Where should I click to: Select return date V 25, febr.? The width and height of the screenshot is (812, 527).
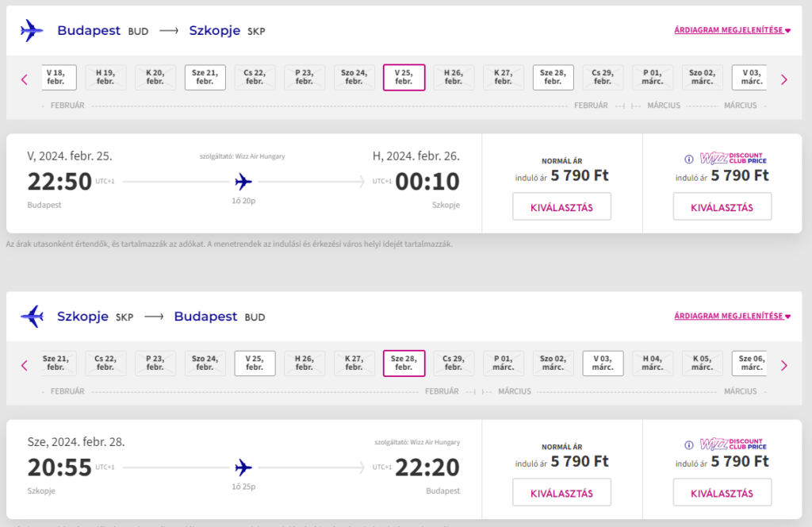255,364
